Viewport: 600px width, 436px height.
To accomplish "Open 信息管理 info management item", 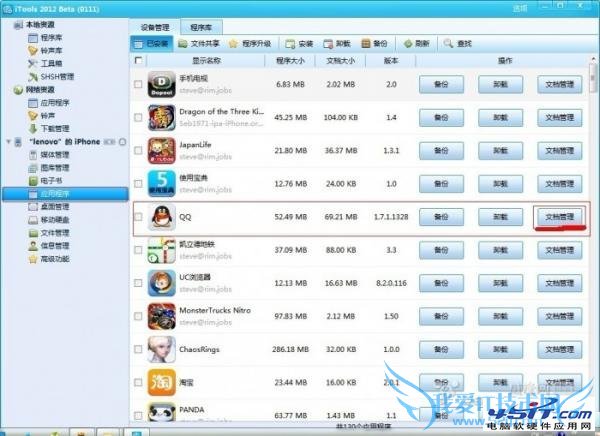I will (49, 246).
